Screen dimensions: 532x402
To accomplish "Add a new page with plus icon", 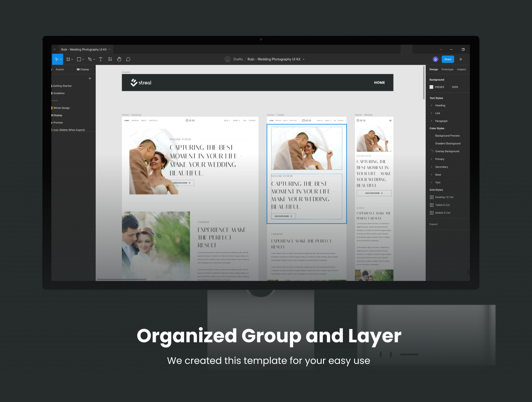I will point(90,78).
